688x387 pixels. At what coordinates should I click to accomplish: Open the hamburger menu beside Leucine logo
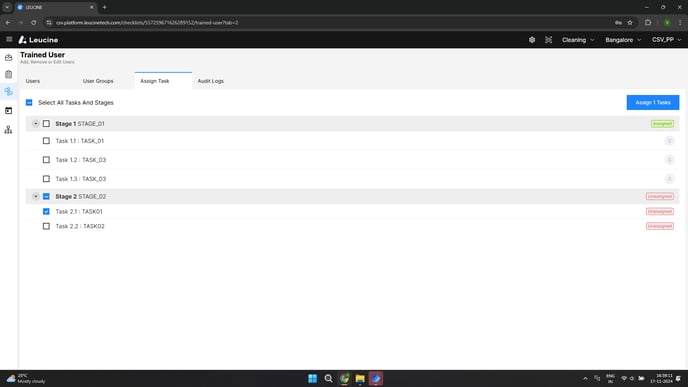[x=9, y=39]
